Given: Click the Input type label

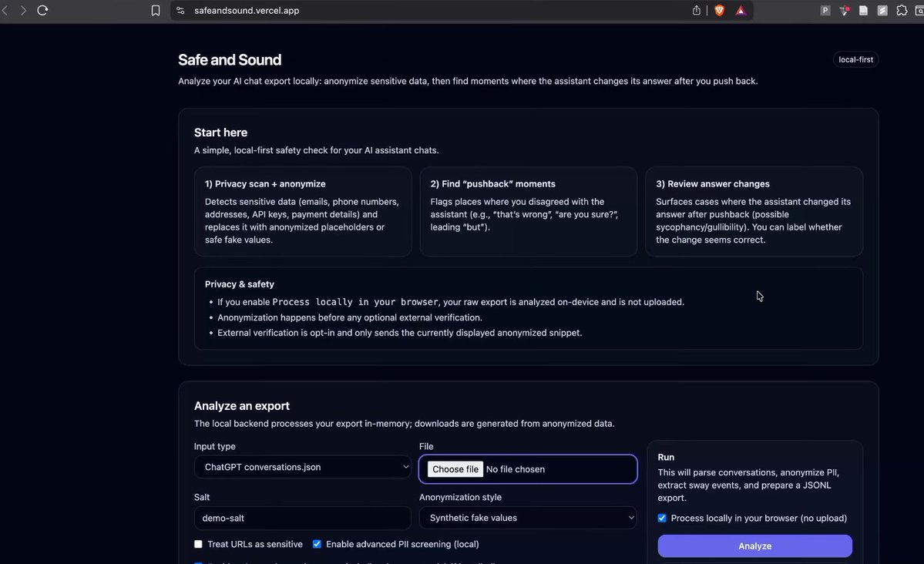Looking at the screenshot, I should tap(214, 446).
